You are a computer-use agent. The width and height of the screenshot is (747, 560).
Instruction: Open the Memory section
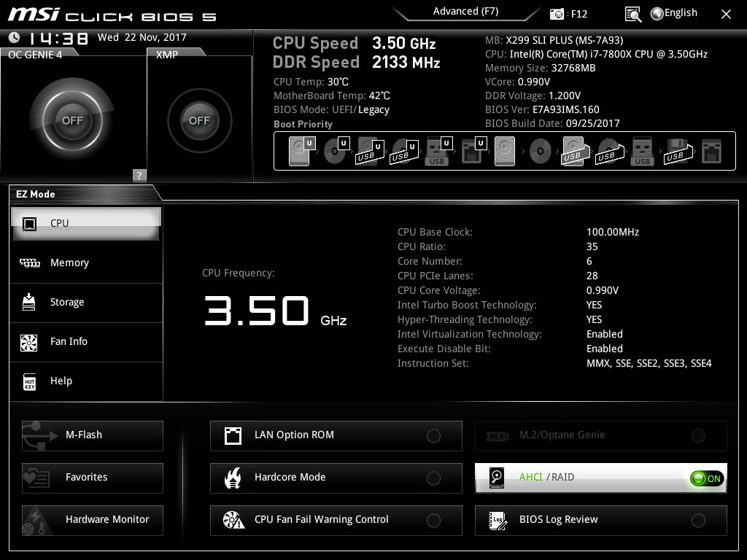(86, 262)
